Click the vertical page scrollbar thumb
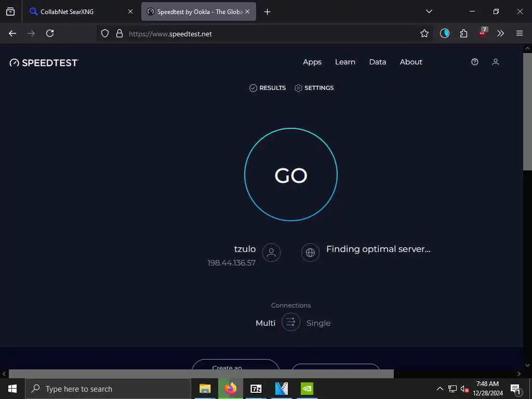 pyautogui.click(x=527, y=111)
